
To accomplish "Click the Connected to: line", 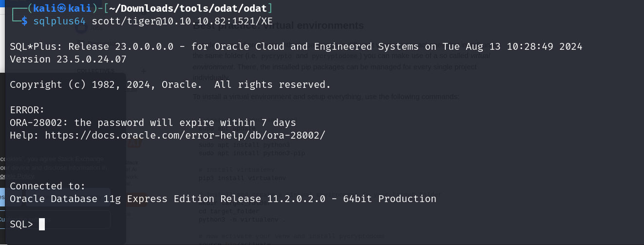I will pos(48,186).
